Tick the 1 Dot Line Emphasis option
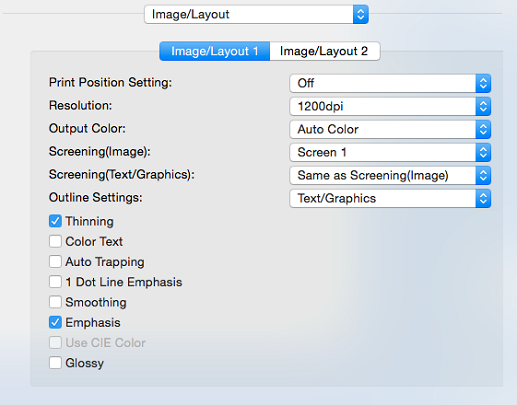 click(x=55, y=282)
